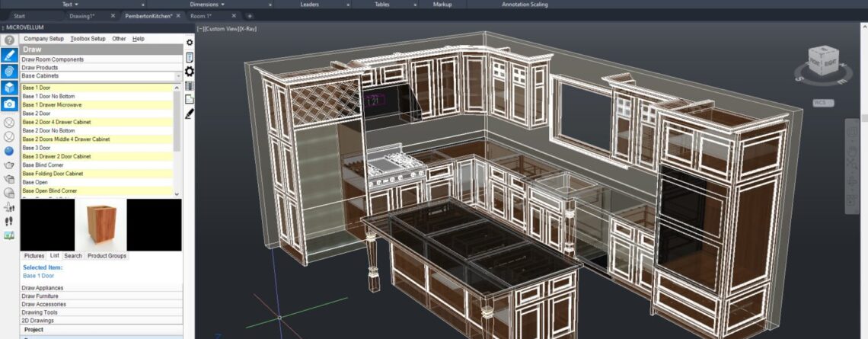Screen dimensions: 868x339
Task: Click the black pen icon on panel edge
Action: pyautogui.click(x=190, y=114)
